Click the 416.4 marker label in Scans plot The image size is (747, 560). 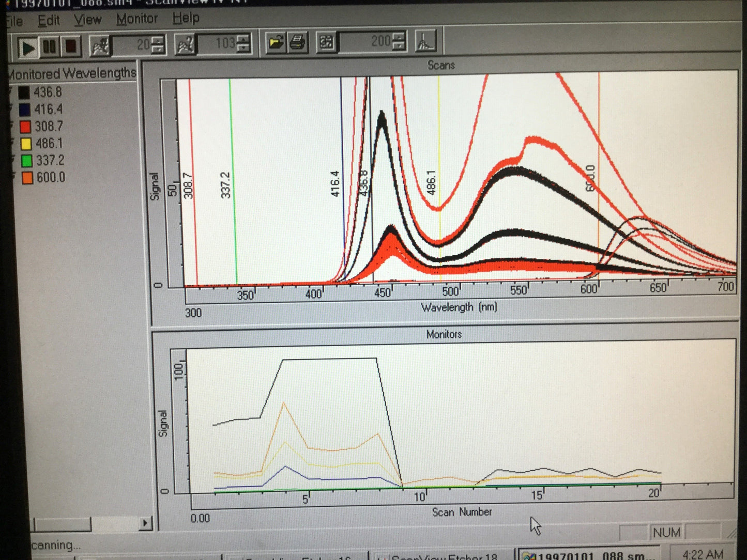point(336,184)
